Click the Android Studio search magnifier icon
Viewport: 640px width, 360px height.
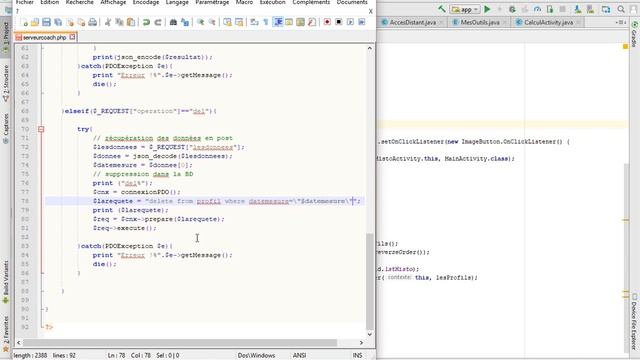click(x=621, y=9)
